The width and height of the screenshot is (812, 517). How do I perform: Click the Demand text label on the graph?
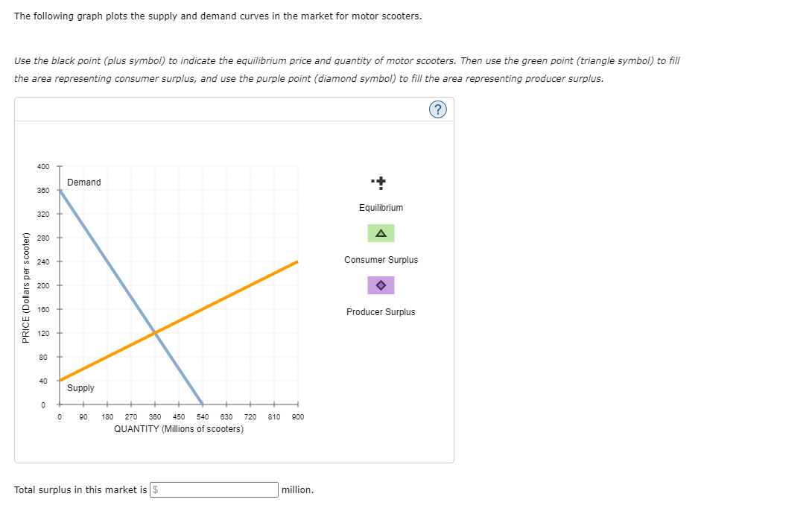coord(83,182)
